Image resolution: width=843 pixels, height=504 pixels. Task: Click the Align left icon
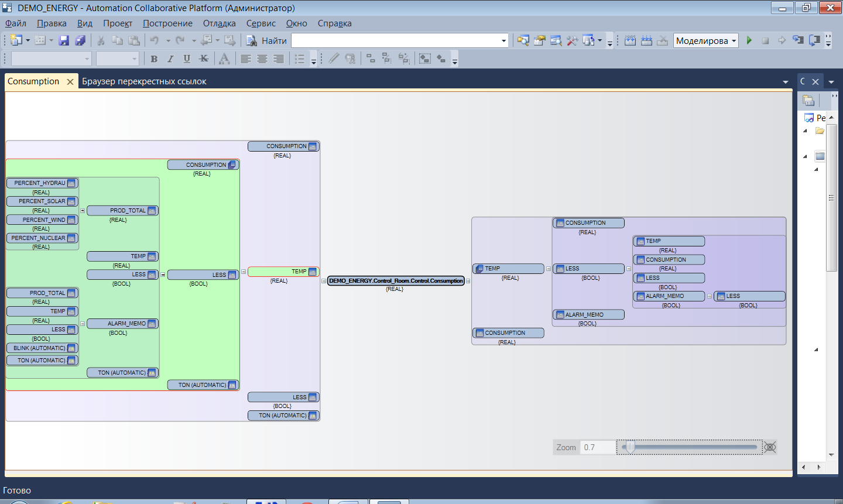[x=246, y=59]
